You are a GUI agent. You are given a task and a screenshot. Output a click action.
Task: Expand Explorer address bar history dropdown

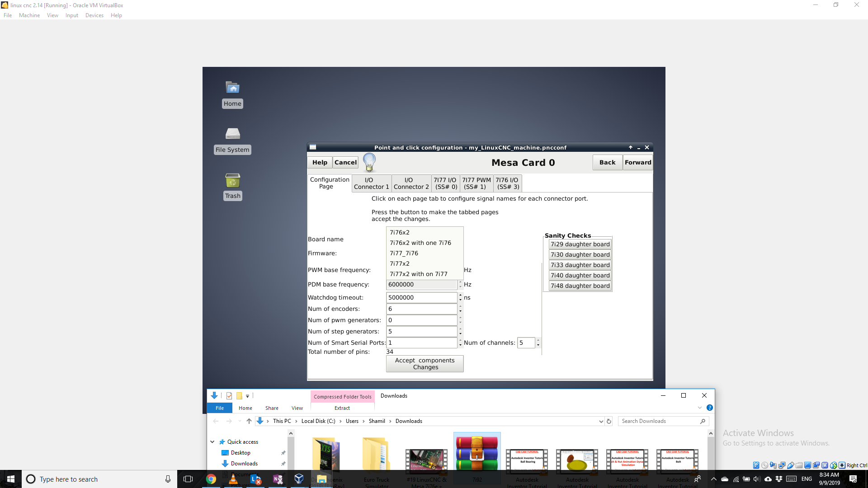click(601, 421)
